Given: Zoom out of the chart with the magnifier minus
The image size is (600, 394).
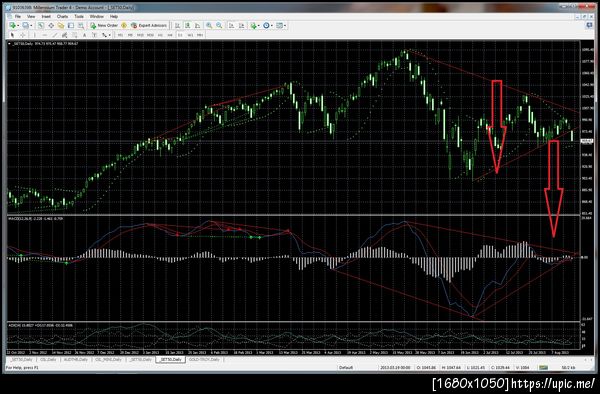Looking at the screenshot, I should pos(219,26).
